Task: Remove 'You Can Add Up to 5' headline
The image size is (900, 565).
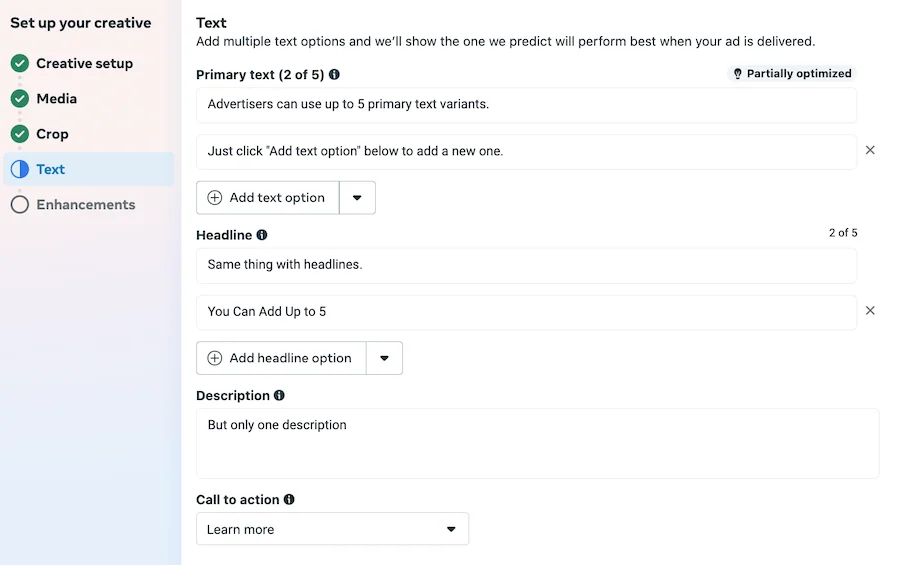Action: 870,311
